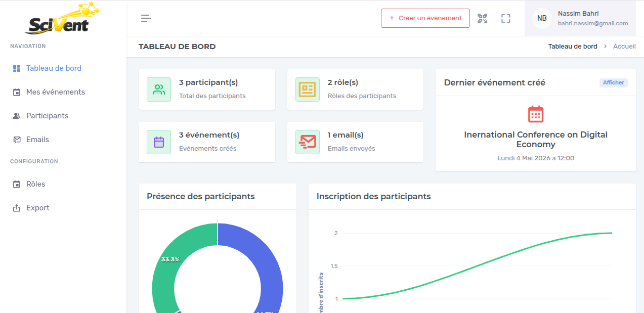Open the Nassim Bahri profile menu
This screenshot has width=644, height=313.
click(x=592, y=18)
